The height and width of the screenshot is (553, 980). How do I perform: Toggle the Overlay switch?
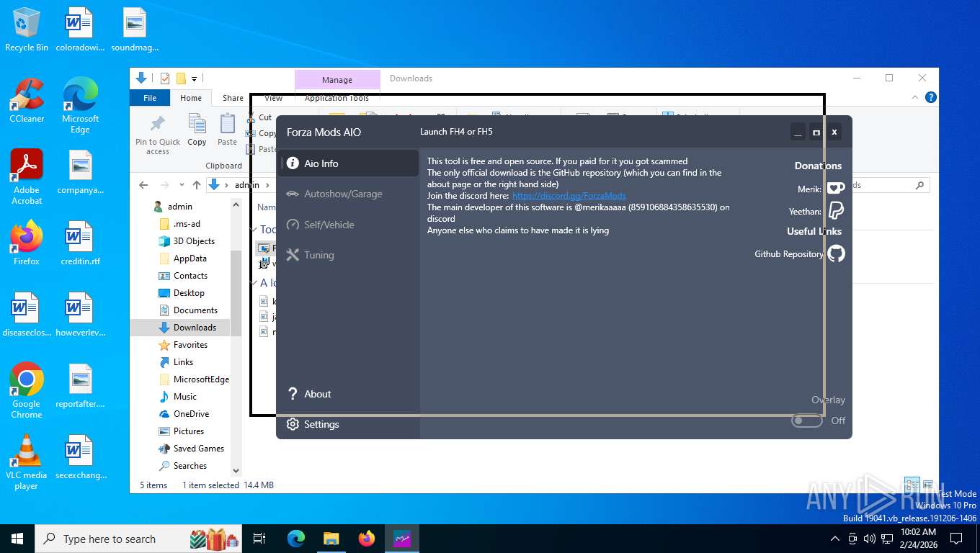807,421
